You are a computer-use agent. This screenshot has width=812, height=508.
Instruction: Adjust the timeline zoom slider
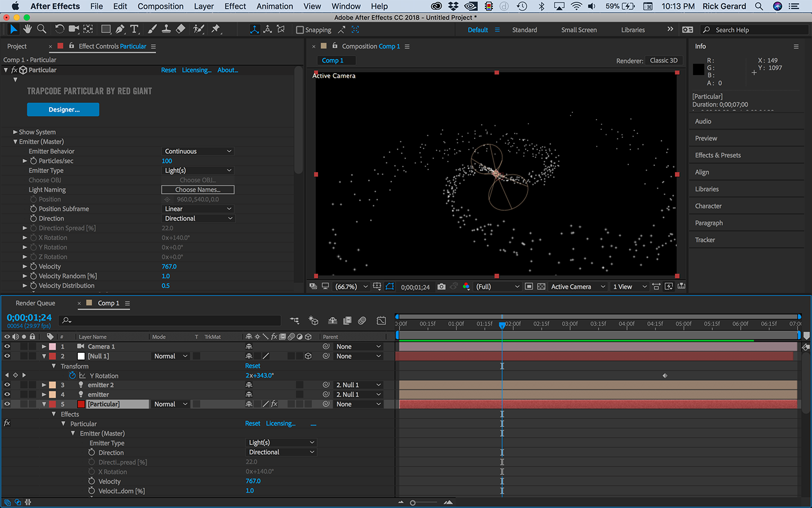coord(413,502)
